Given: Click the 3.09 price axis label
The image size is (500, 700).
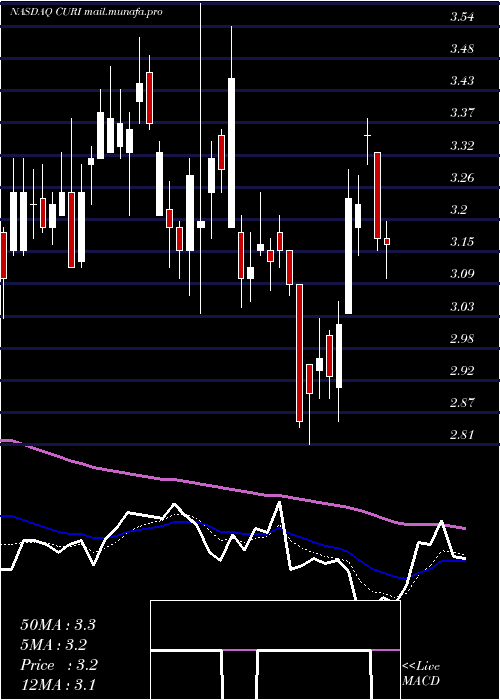Looking at the screenshot, I should point(462,274).
